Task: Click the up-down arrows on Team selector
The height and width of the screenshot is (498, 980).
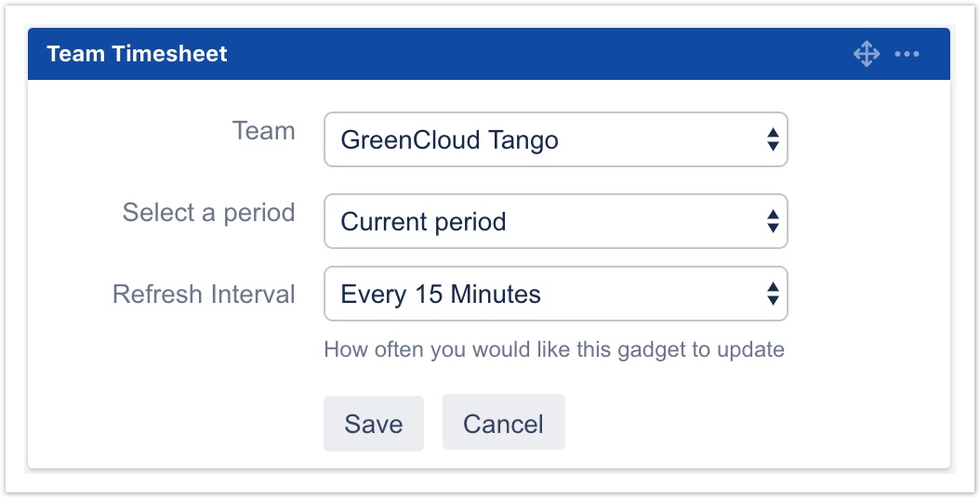Action: [x=772, y=140]
